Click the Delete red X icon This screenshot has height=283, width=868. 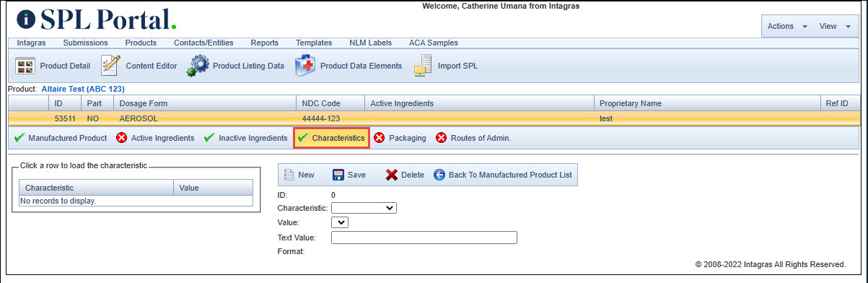pyautogui.click(x=392, y=175)
